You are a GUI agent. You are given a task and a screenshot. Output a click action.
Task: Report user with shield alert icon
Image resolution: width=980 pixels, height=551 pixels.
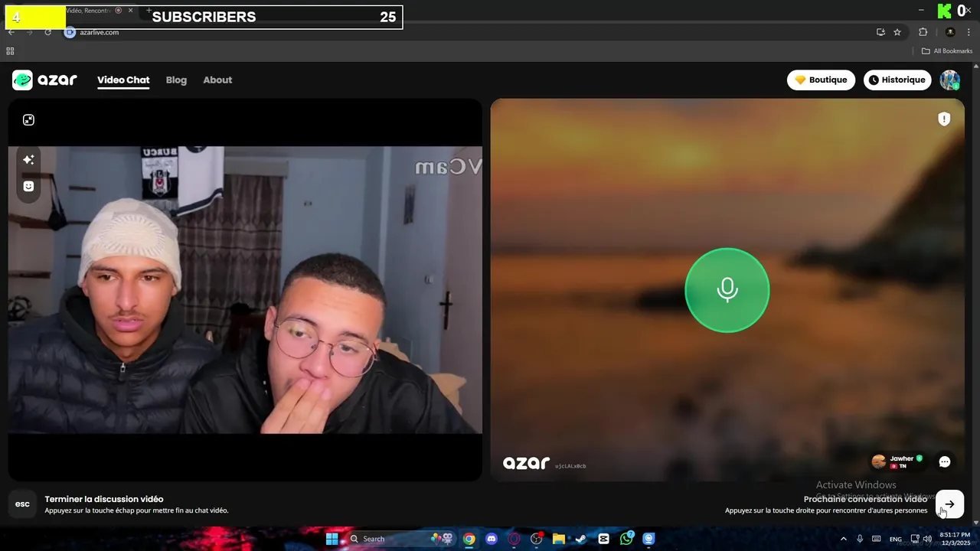tap(944, 119)
